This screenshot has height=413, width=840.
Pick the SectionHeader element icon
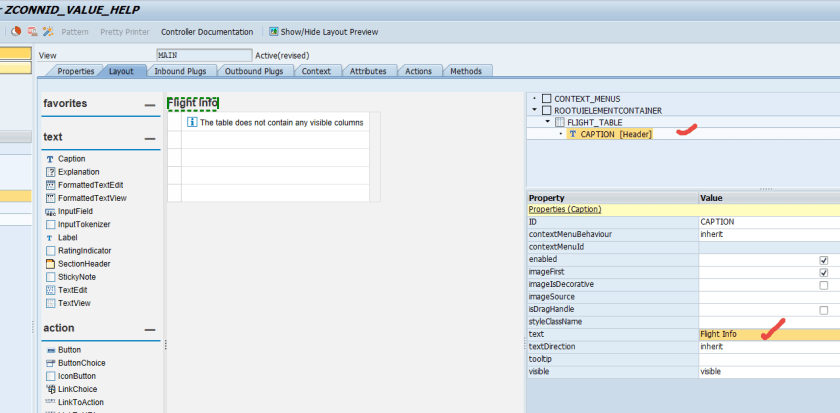(50, 264)
